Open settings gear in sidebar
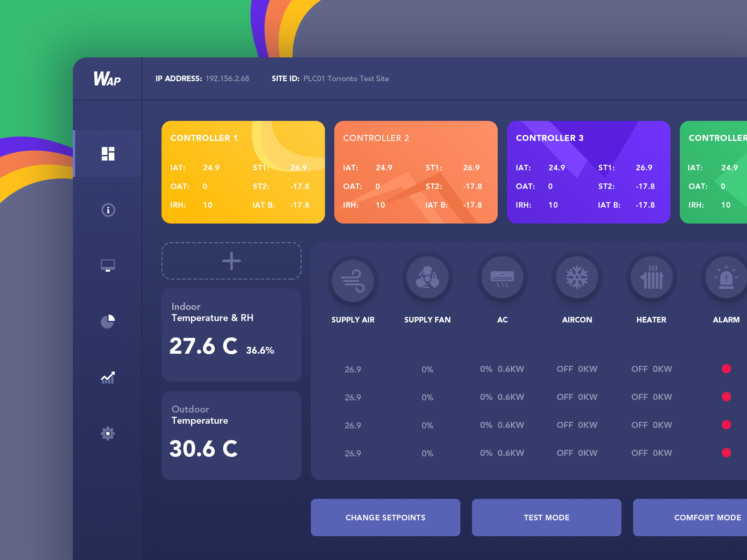The image size is (747, 560). click(x=108, y=434)
